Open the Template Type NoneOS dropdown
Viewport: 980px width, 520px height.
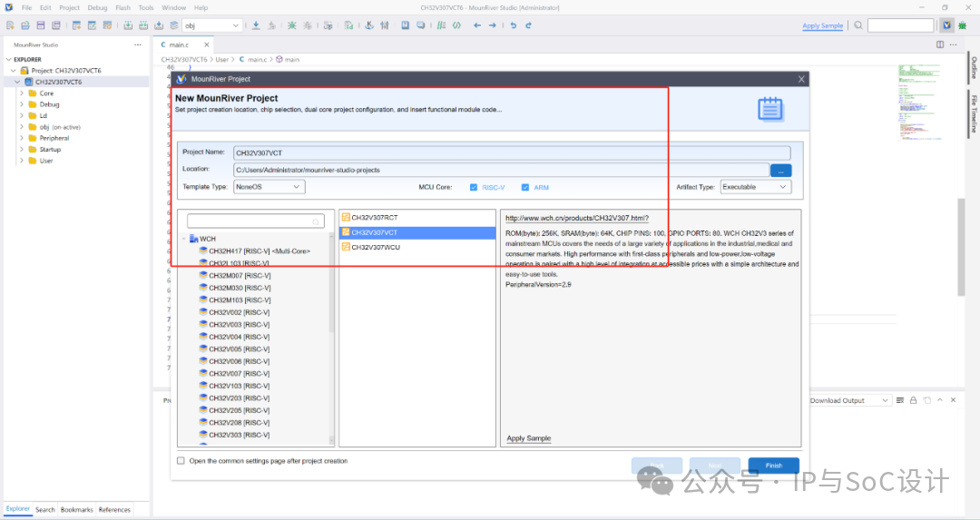point(269,187)
